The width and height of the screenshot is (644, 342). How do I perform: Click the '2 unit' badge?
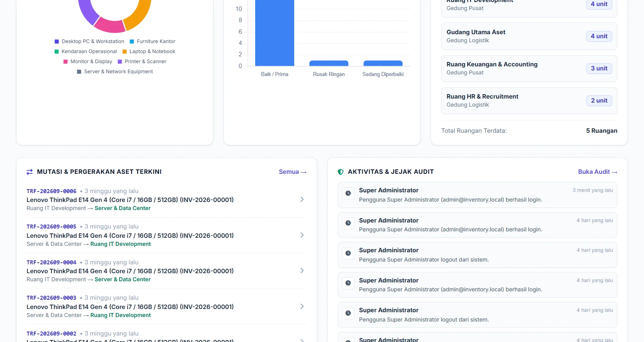[599, 101]
